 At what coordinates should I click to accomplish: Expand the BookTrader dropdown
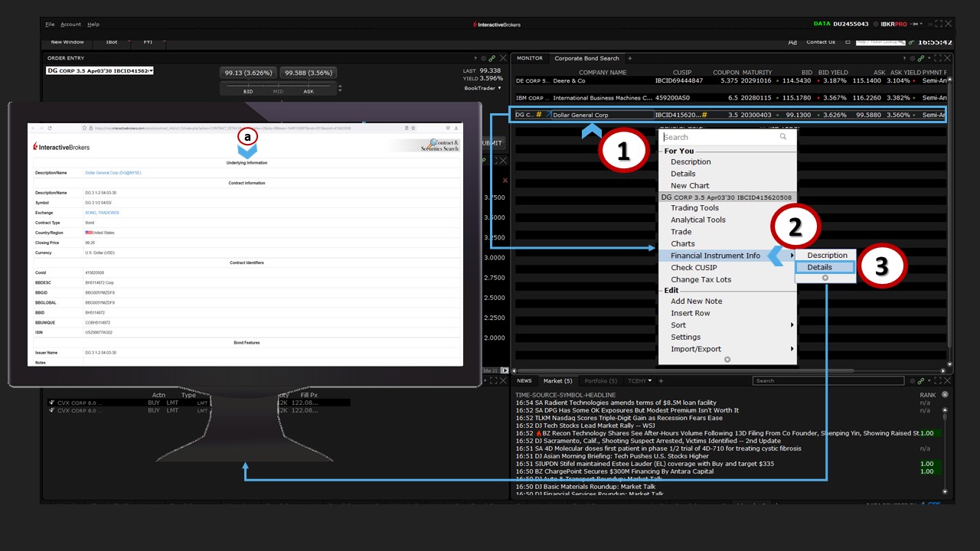(484, 88)
